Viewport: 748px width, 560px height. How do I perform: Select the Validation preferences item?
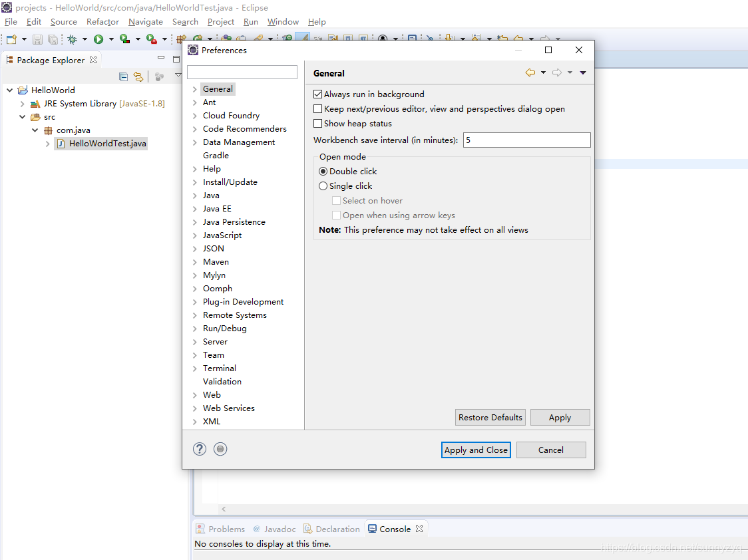coord(222,381)
